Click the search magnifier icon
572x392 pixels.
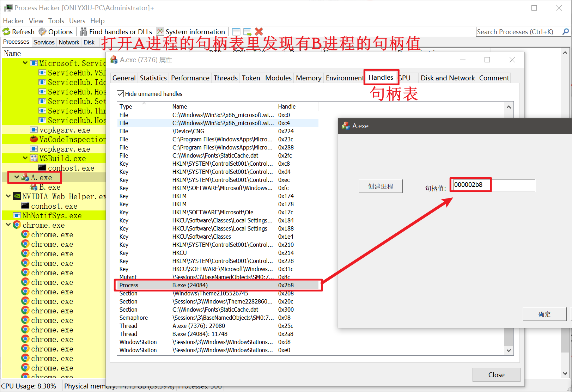click(566, 31)
